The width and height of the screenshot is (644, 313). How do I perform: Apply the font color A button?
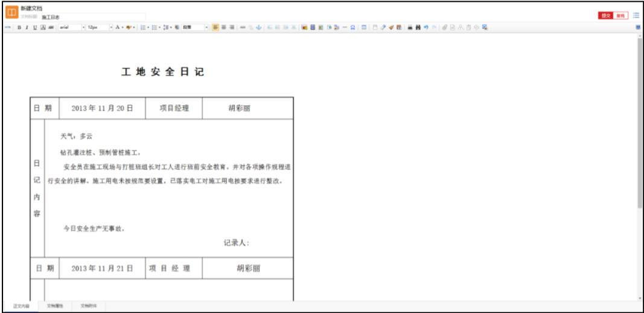pyautogui.click(x=117, y=28)
